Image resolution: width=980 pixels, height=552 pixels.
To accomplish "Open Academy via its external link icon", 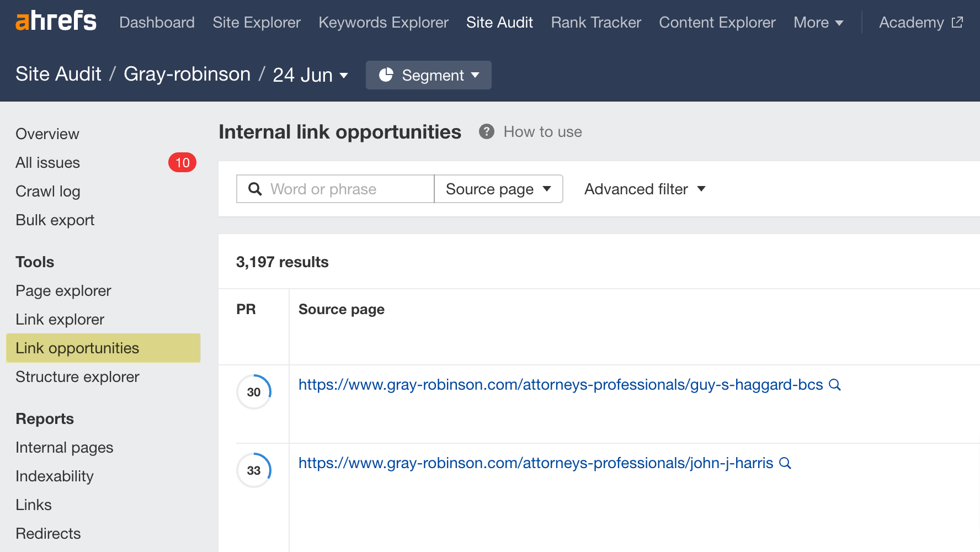I will pos(958,22).
